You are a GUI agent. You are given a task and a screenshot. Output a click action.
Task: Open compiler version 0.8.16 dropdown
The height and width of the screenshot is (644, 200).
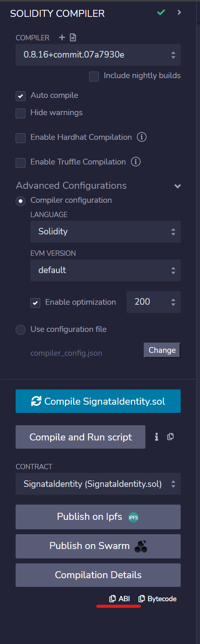pos(98,55)
